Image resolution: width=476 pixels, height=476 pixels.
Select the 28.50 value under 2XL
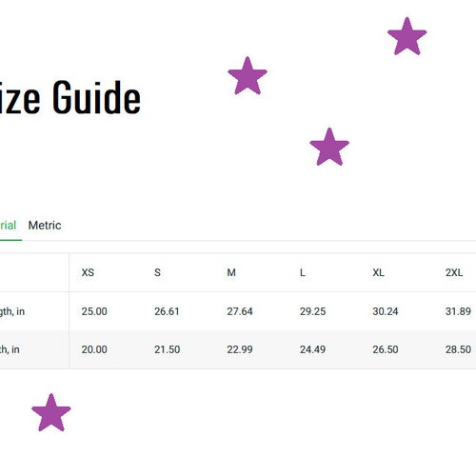click(458, 349)
